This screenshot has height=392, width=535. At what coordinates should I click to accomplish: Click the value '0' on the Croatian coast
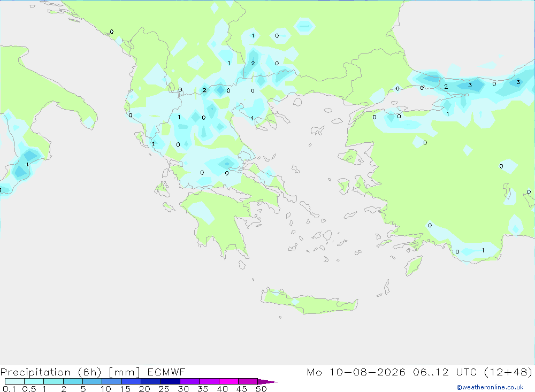point(112,32)
